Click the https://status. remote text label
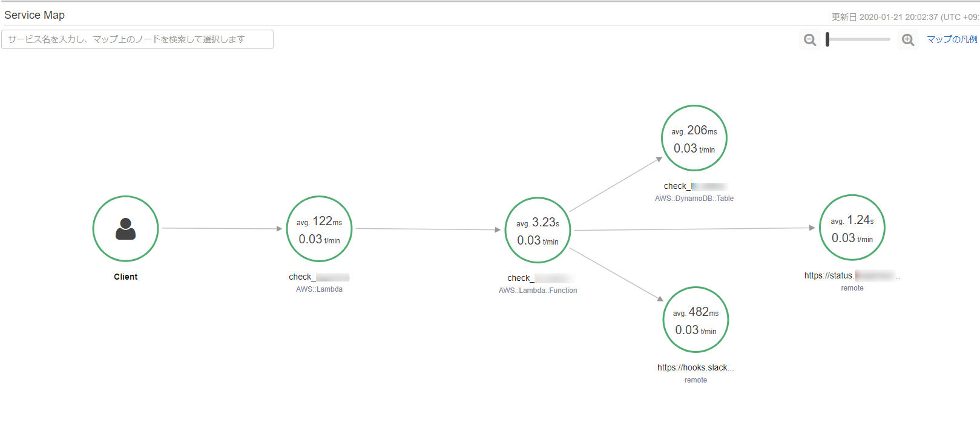 click(829, 275)
